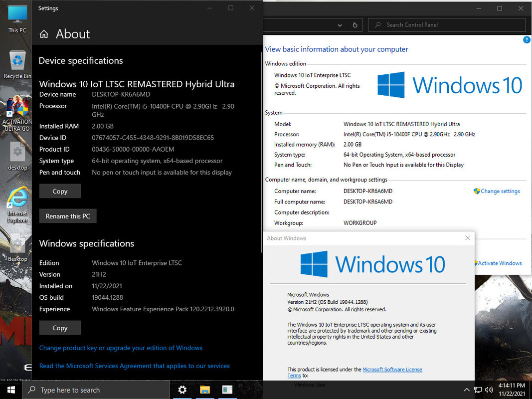Select the upper desktop.ini gear file icon
Image resolution: width=532 pixels, height=399 pixels.
pyautogui.click(x=17, y=156)
